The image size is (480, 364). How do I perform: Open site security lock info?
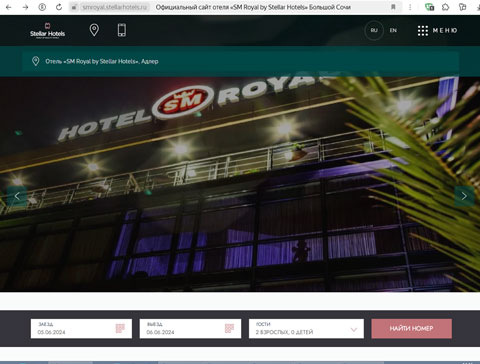point(74,7)
